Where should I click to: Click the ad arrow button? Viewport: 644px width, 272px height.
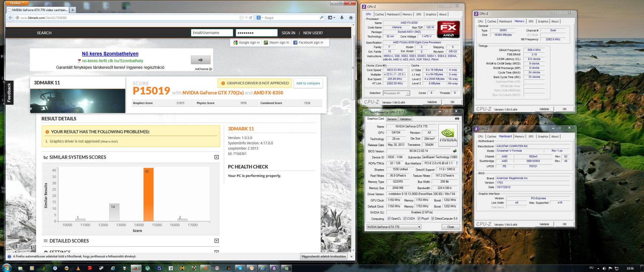(201, 60)
